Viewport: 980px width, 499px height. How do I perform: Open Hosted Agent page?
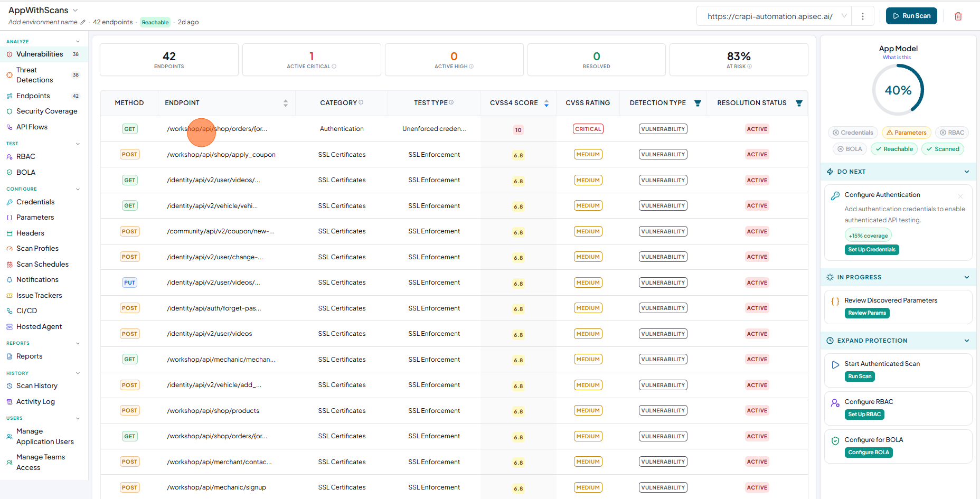(44, 327)
